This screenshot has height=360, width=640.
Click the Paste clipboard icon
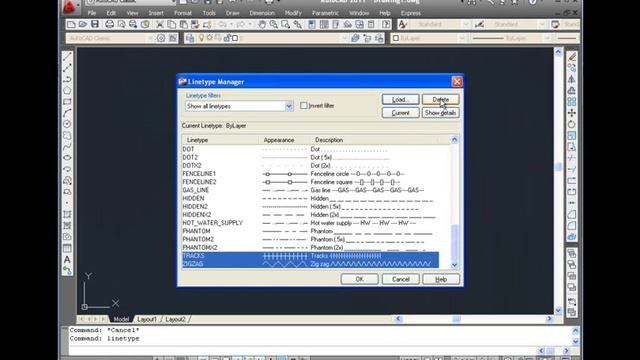coord(184,24)
